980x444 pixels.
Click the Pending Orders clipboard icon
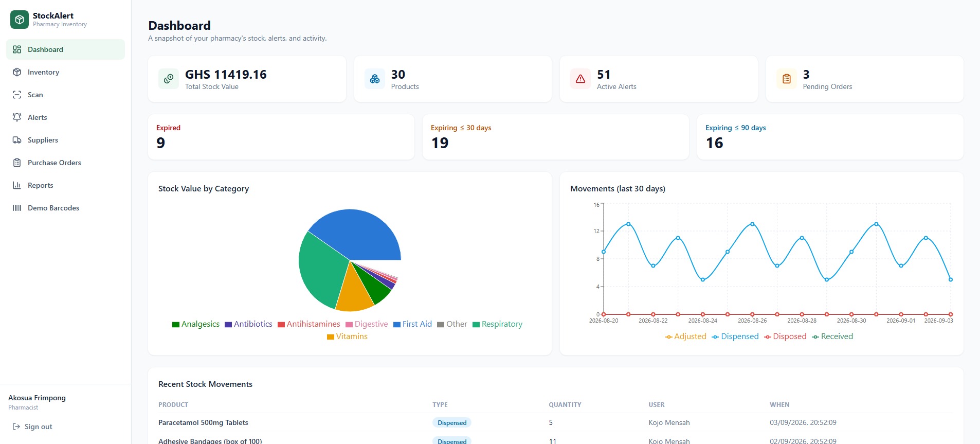787,79
